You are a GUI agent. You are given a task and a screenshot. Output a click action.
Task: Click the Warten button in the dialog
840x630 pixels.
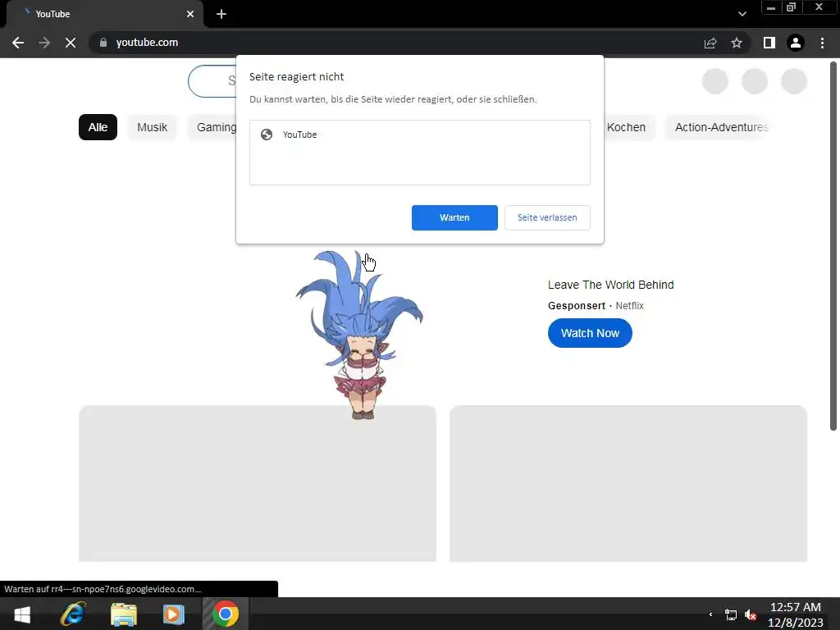[x=454, y=217]
